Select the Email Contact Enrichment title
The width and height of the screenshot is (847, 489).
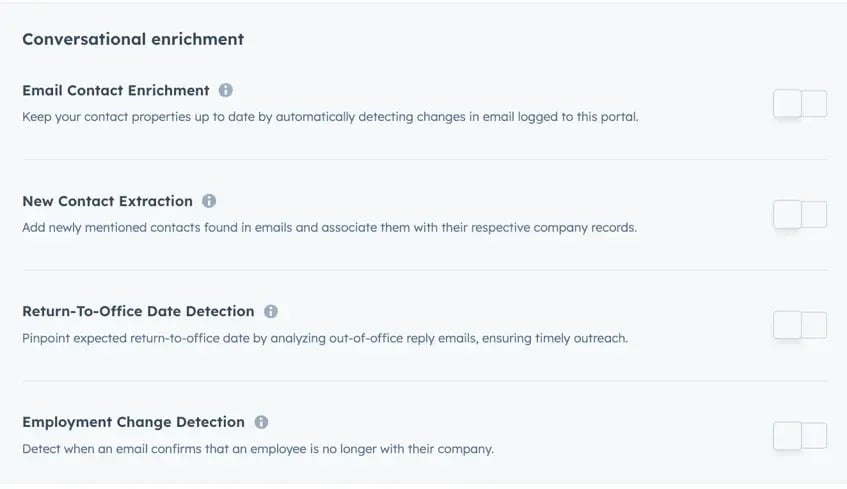click(x=116, y=90)
